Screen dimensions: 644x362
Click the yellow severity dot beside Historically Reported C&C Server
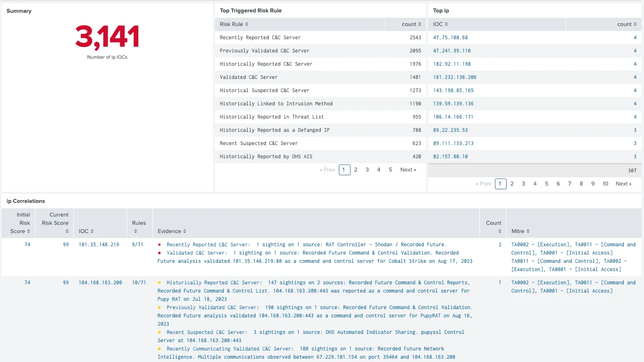point(159,282)
